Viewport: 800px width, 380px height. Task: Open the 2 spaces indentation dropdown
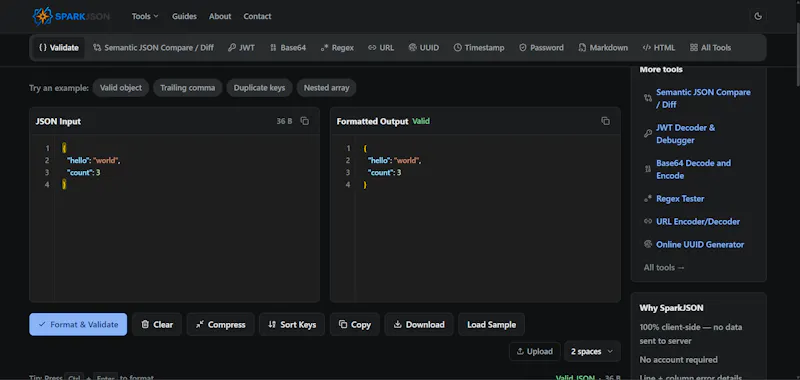pyautogui.click(x=592, y=351)
